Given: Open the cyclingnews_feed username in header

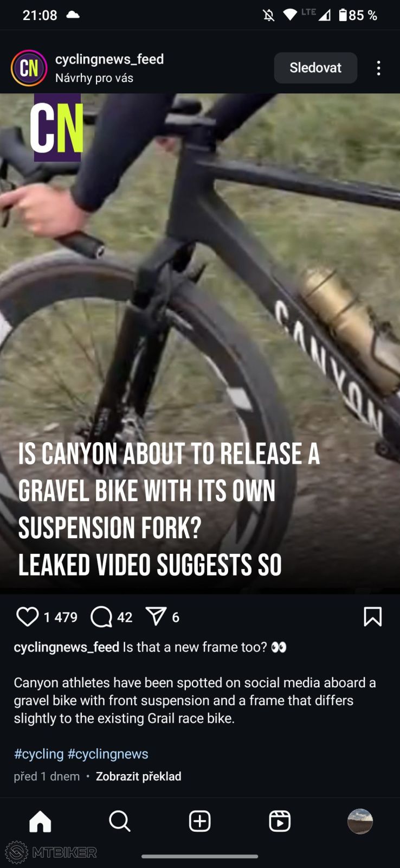Looking at the screenshot, I should click(109, 59).
